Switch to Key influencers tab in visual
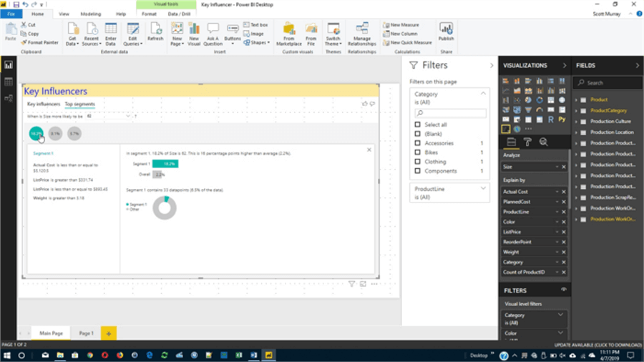The height and width of the screenshot is (362, 644). click(x=44, y=104)
